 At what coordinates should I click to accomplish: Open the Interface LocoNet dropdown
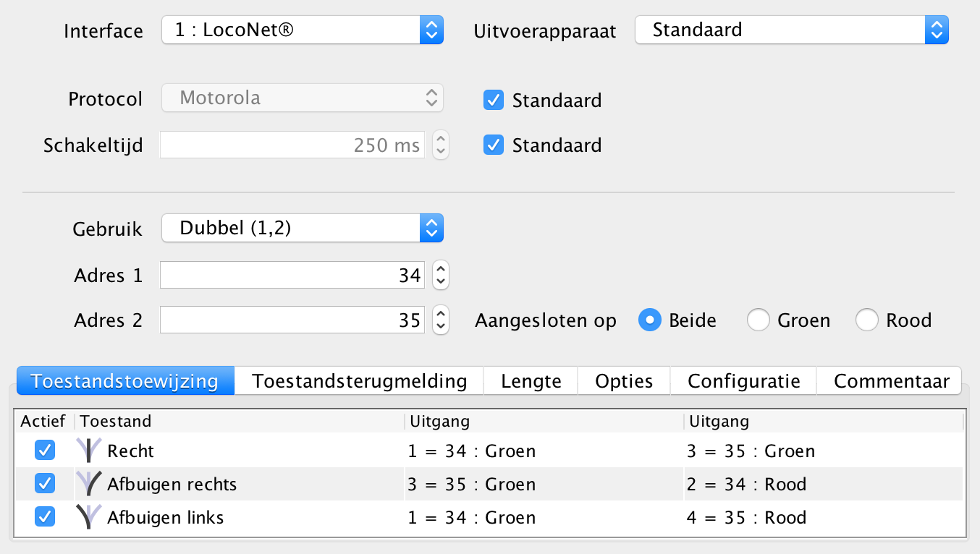(303, 30)
